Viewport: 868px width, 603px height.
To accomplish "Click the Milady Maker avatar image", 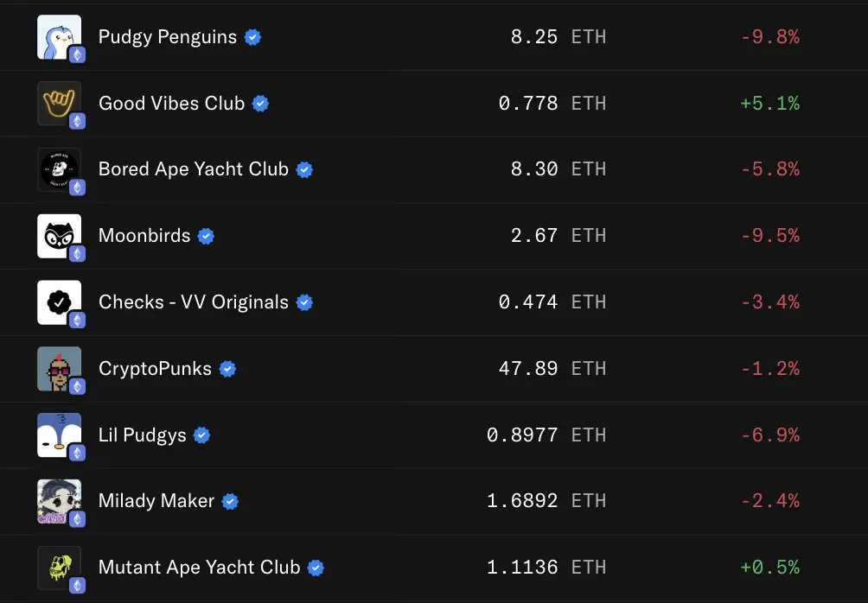I will click(x=58, y=501).
